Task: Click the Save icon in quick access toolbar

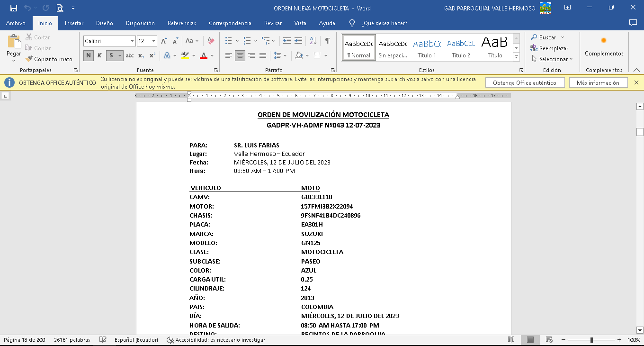Action: pos(14,8)
